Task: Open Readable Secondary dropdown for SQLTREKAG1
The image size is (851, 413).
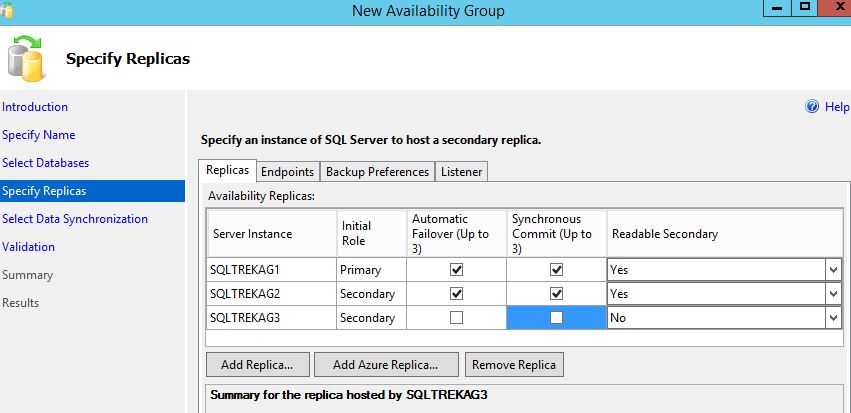Action: coord(832,270)
